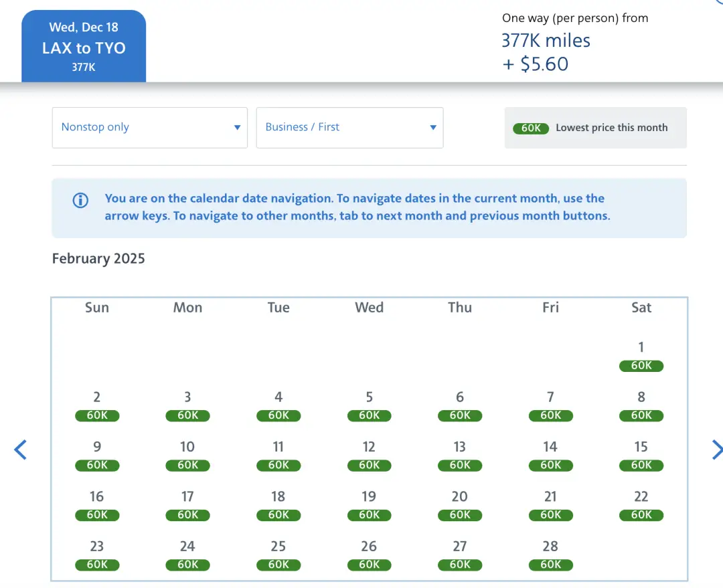The height and width of the screenshot is (588, 723).
Task: Pick Sunday February 9 date
Action: click(x=97, y=455)
